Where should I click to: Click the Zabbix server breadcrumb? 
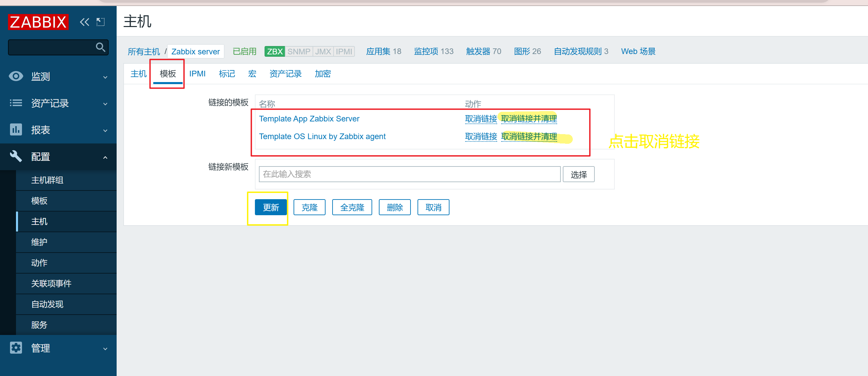click(x=196, y=52)
